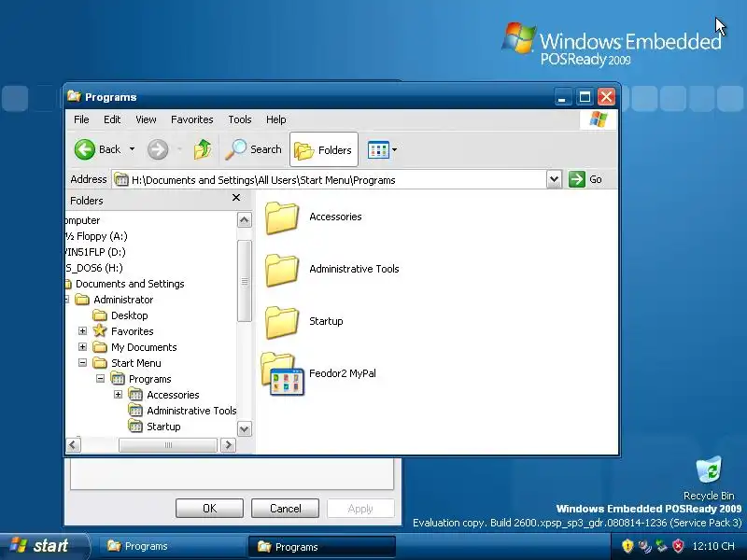Select the Feodor2 MyPal folder icon

283,374
